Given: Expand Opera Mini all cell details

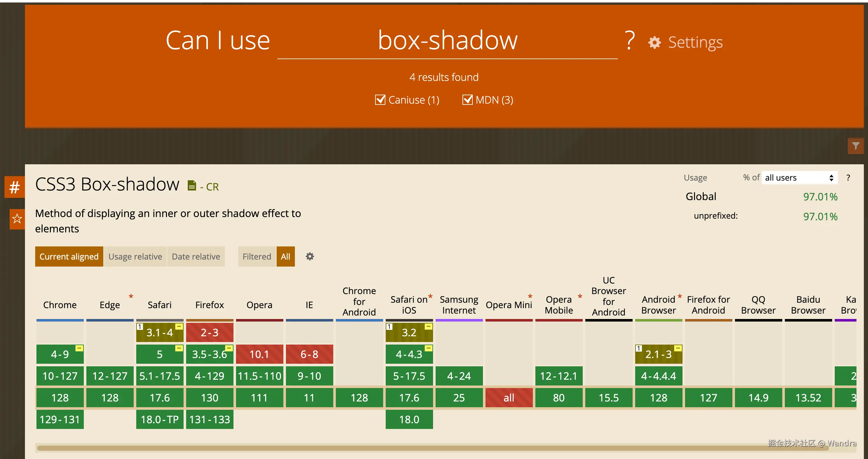Looking at the screenshot, I should tap(509, 398).
